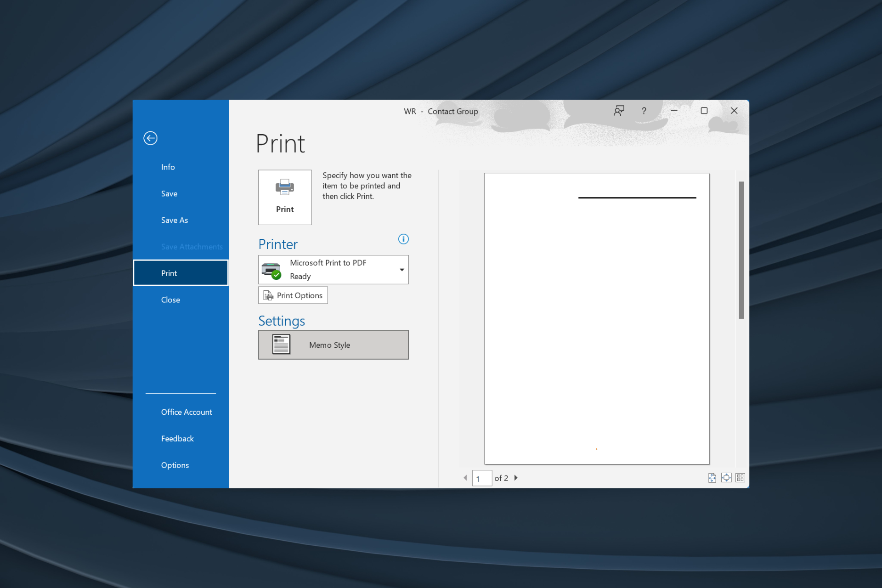Click the large Print button
This screenshot has height=588, width=882.
(x=285, y=197)
